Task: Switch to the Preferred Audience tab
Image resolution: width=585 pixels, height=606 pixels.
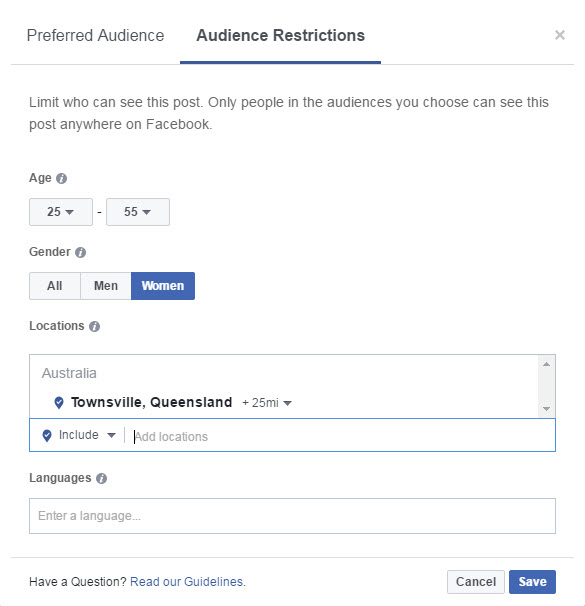Action: [x=95, y=36]
